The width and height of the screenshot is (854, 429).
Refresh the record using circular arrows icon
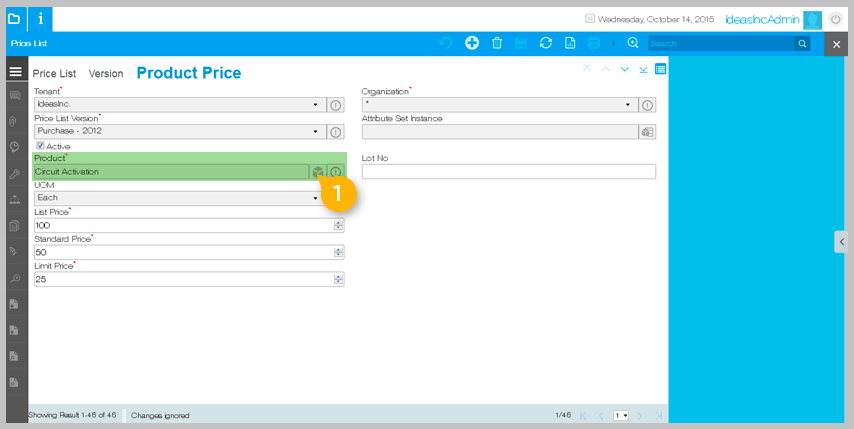[546, 43]
